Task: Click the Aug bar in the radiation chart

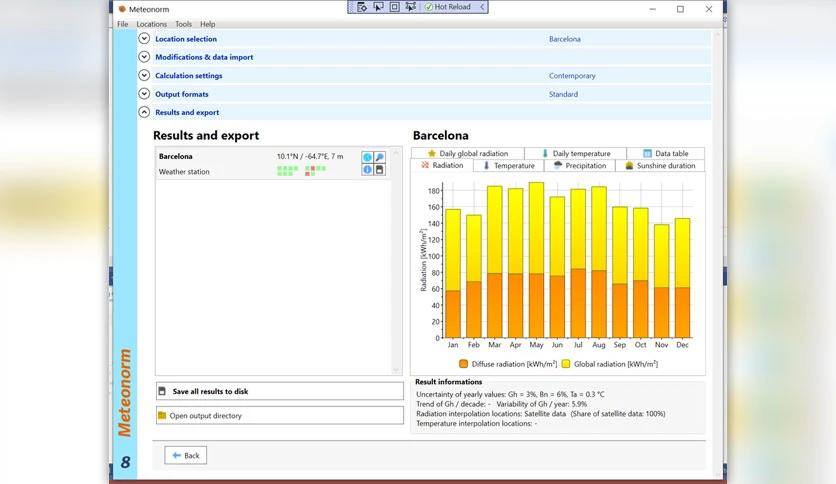Action: 599,262
